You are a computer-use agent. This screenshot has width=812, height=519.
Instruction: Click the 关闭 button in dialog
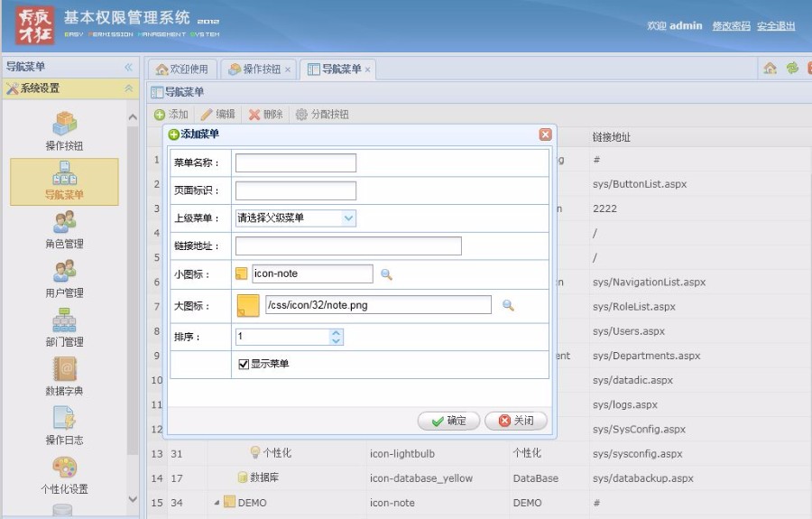click(x=516, y=421)
